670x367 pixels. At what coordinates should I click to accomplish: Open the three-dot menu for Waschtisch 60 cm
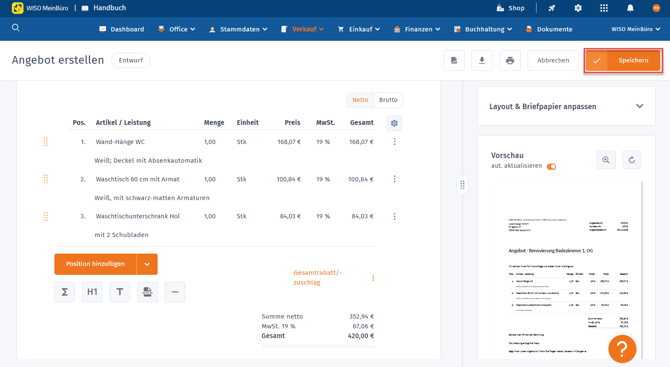[394, 179]
